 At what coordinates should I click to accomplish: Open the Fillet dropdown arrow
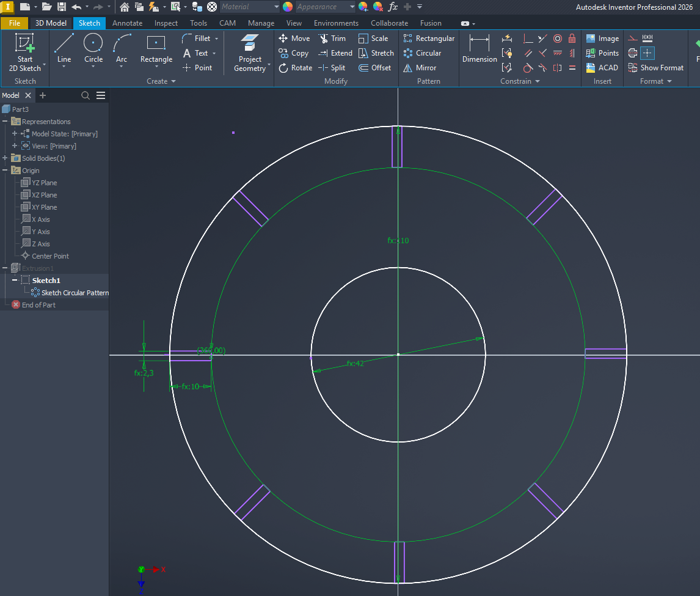pos(215,38)
